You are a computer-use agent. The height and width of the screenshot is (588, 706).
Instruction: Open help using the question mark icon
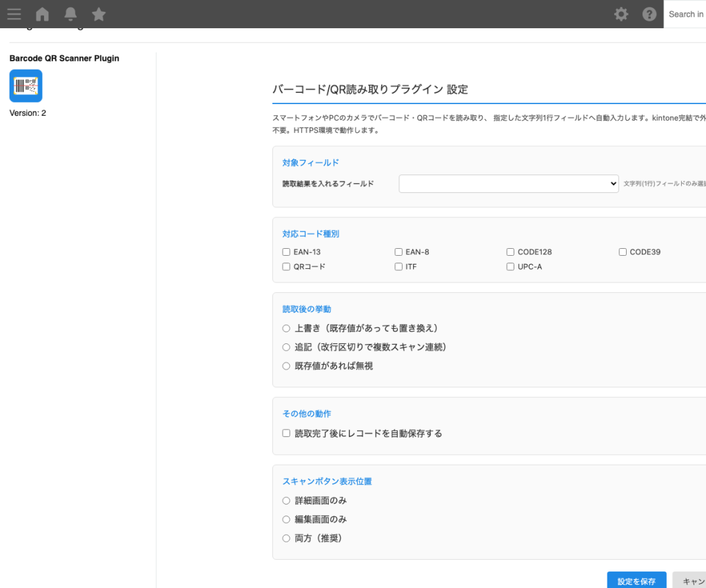(649, 14)
